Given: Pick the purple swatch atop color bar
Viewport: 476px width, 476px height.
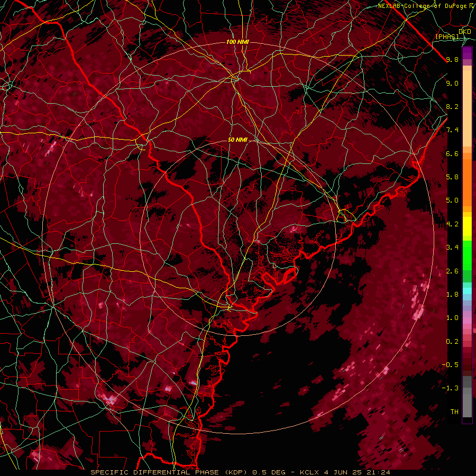Looking at the screenshot, I should (x=467, y=53).
